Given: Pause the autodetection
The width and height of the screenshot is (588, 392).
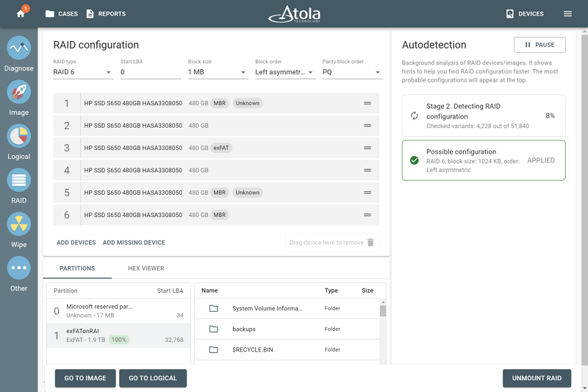Looking at the screenshot, I should (x=539, y=45).
